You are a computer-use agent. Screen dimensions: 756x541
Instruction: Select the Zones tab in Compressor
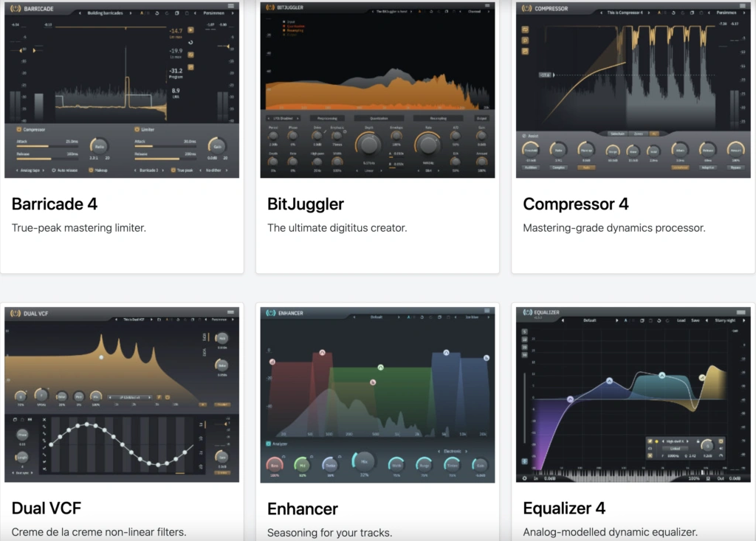point(639,134)
